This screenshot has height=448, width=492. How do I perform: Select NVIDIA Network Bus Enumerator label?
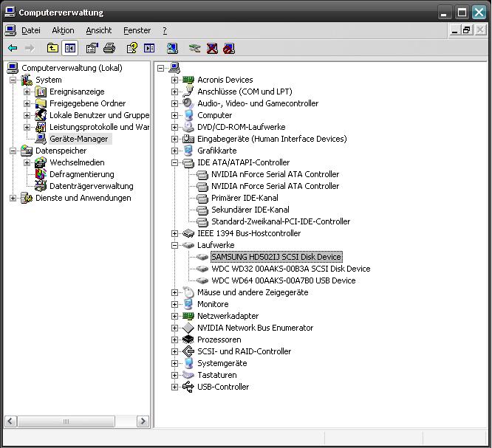(x=255, y=328)
